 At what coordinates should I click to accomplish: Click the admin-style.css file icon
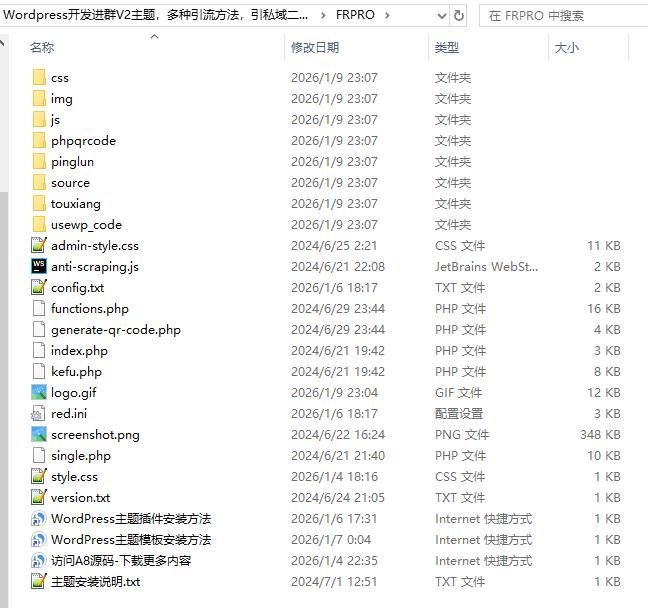39,245
